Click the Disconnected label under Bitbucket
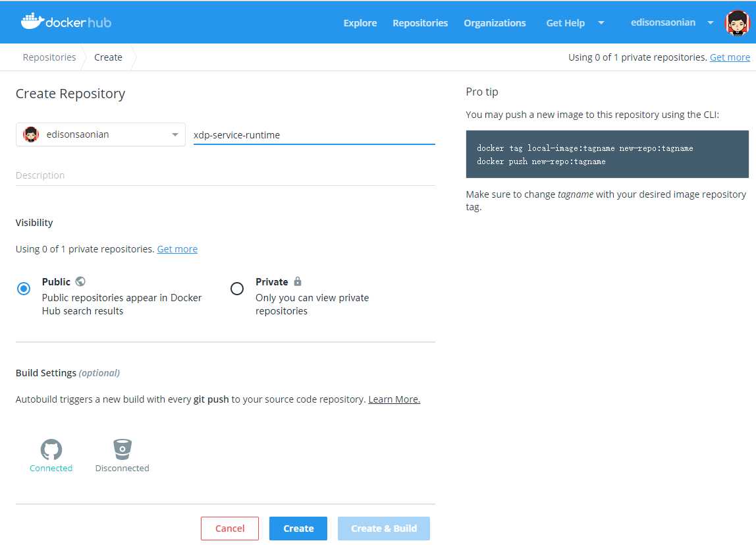 click(x=122, y=468)
